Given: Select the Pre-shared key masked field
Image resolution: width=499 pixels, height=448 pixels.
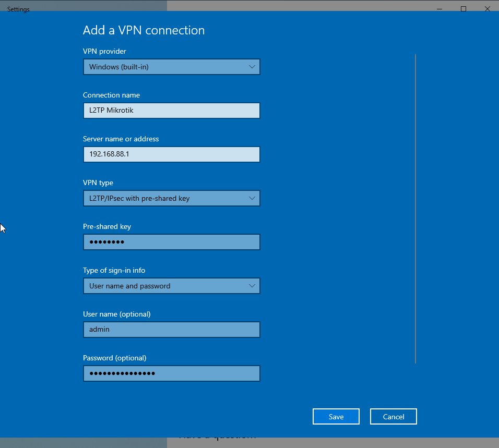Looking at the screenshot, I should click(x=171, y=242).
